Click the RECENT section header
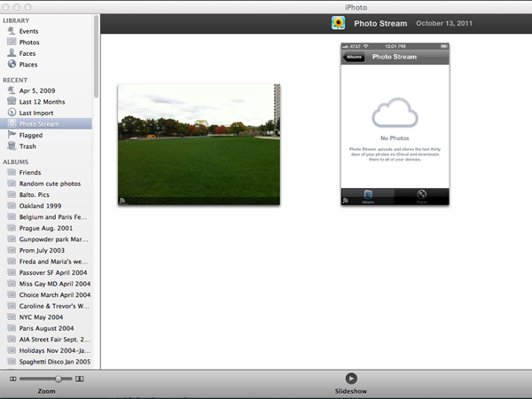This screenshot has width=532, height=399. (15, 80)
